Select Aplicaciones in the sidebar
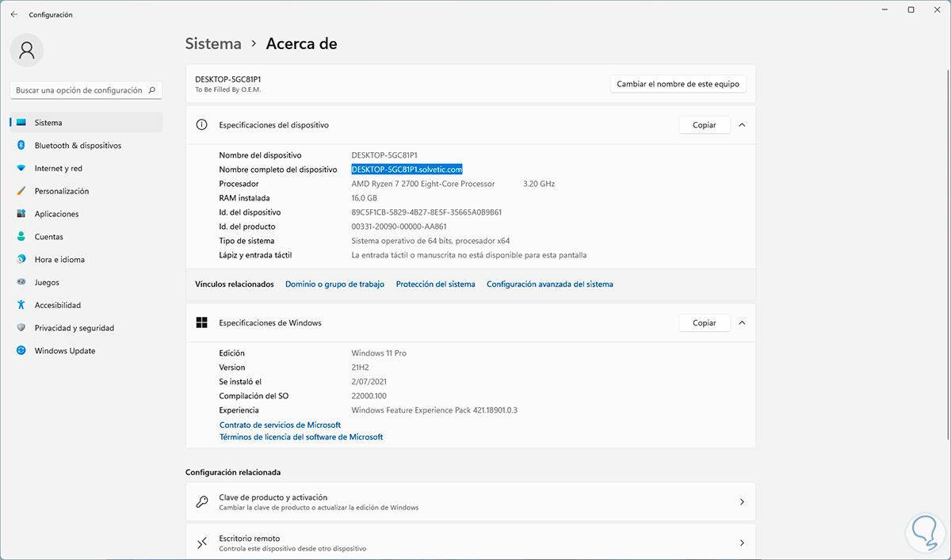This screenshot has height=560, width=951. (56, 214)
